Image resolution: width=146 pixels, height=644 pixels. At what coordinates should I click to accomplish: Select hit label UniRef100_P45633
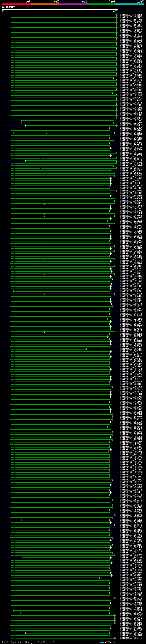131,45
